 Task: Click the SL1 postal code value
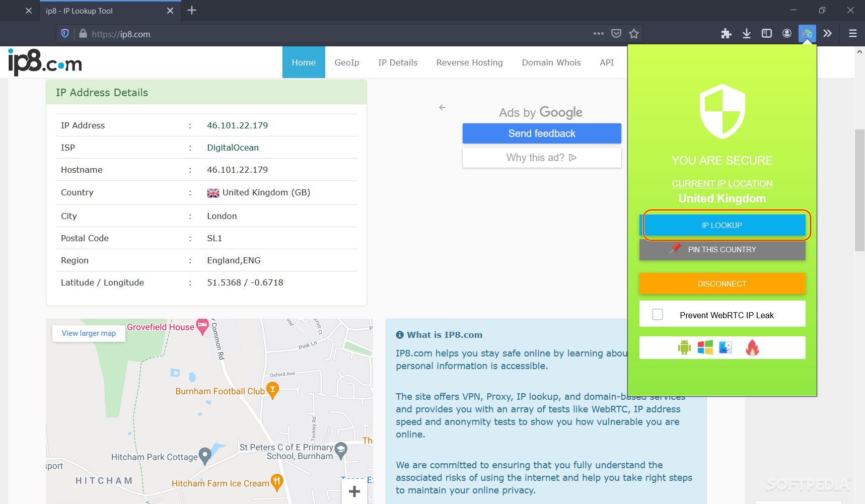point(214,238)
